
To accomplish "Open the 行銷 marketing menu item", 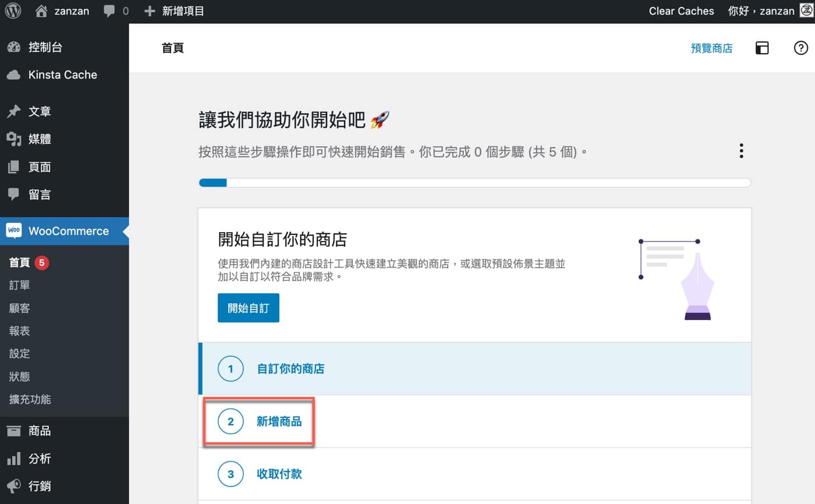I will click(x=64, y=486).
